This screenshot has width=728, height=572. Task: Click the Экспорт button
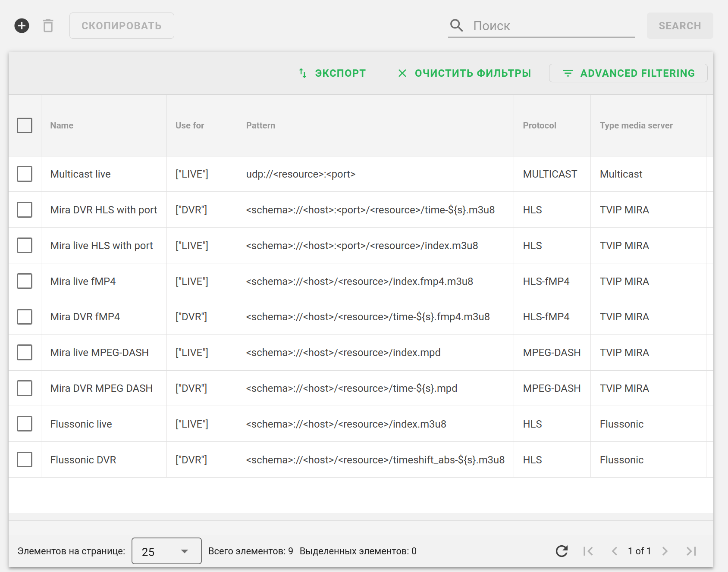click(332, 73)
